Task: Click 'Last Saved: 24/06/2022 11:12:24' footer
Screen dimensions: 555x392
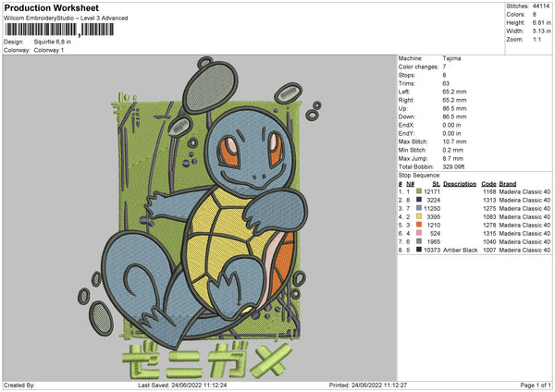Action: (182, 385)
